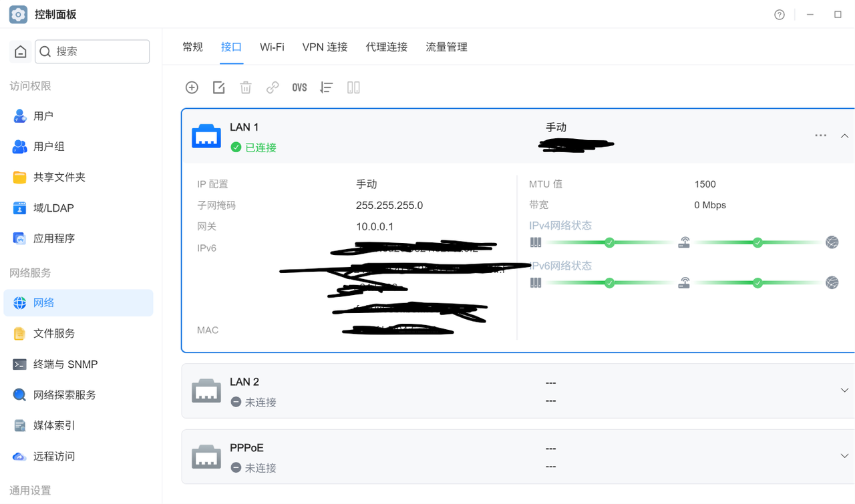Open 媒体索引 in the sidebar
The width and height of the screenshot is (855, 504).
pyautogui.click(x=78, y=426)
